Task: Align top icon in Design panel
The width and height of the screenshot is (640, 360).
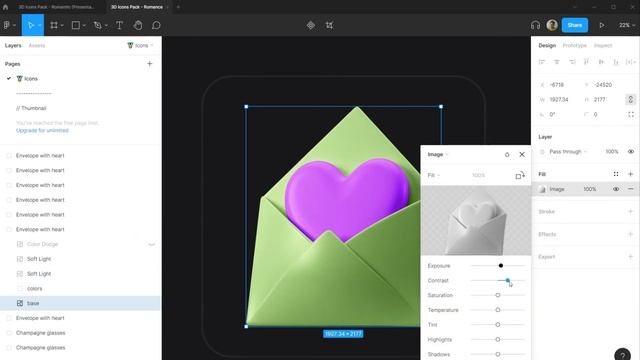Action: tap(587, 62)
